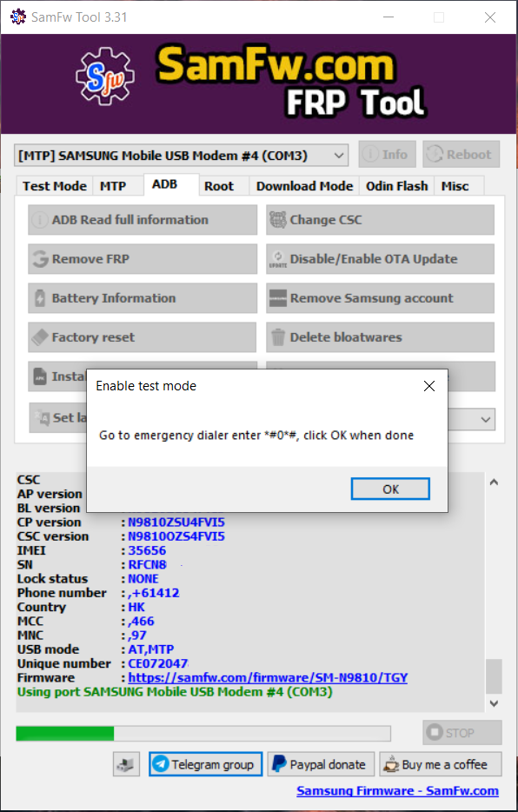Open the Download Mode tab
Screen dimensions: 518x812
(x=304, y=186)
